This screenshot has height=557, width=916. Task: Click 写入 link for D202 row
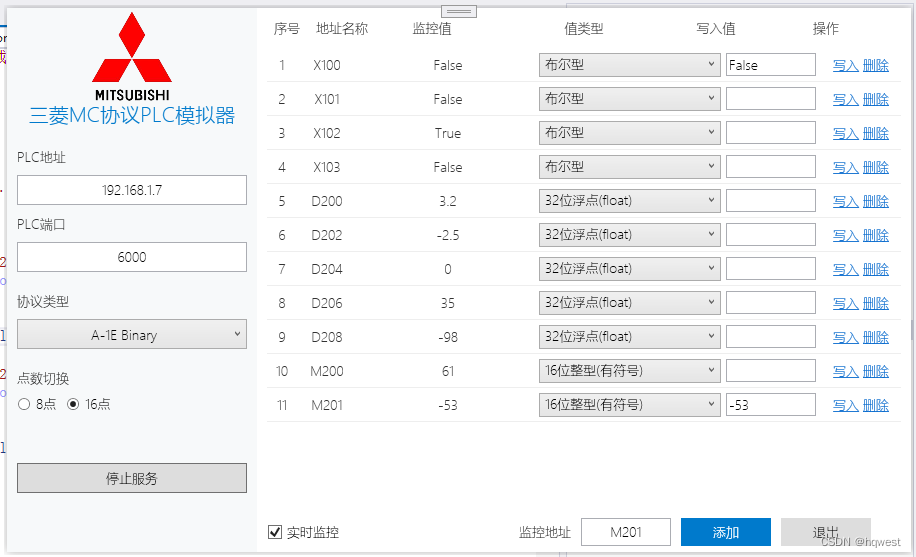click(845, 235)
